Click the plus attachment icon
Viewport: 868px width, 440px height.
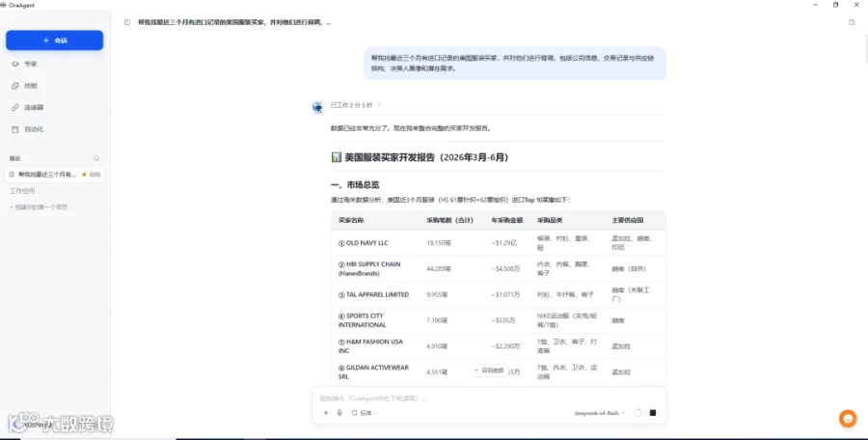coord(326,413)
